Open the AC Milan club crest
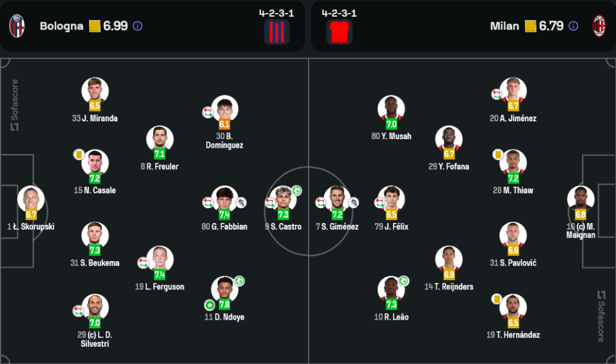This screenshot has width=616, height=364. tap(599, 26)
